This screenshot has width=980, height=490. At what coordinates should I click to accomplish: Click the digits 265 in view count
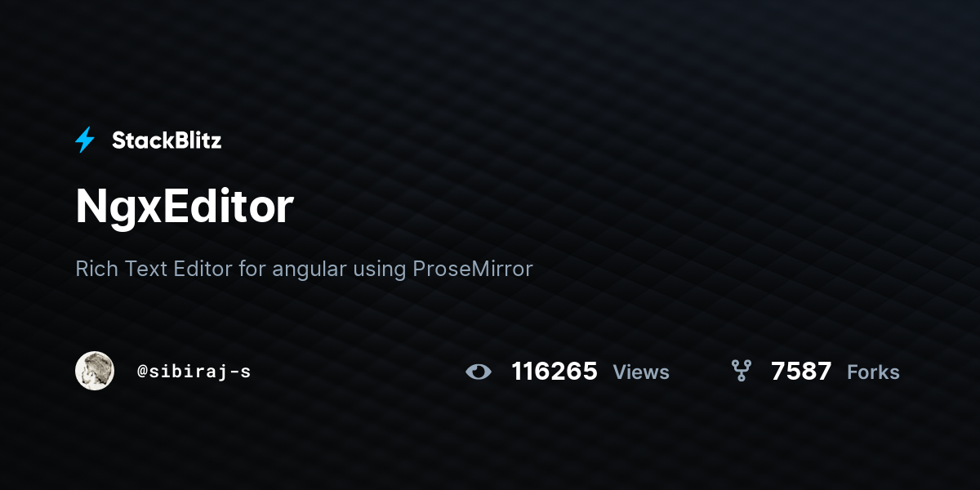[x=576, y=372]
